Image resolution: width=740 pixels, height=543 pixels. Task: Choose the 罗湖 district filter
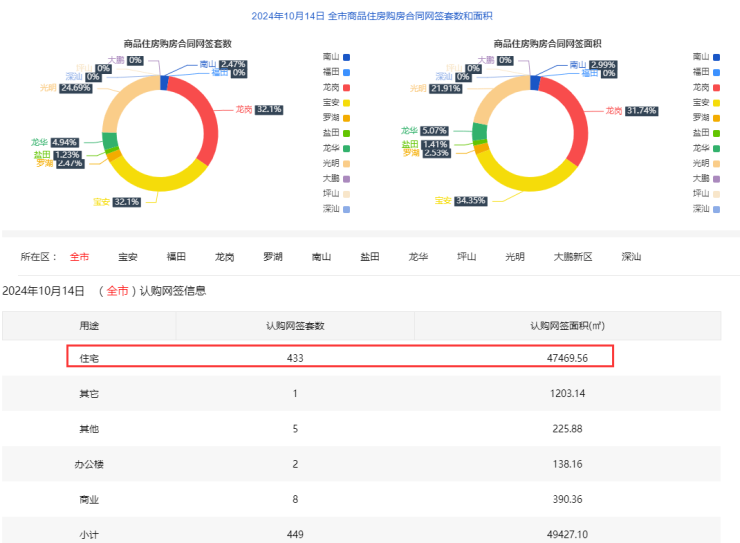click(273, 257)
